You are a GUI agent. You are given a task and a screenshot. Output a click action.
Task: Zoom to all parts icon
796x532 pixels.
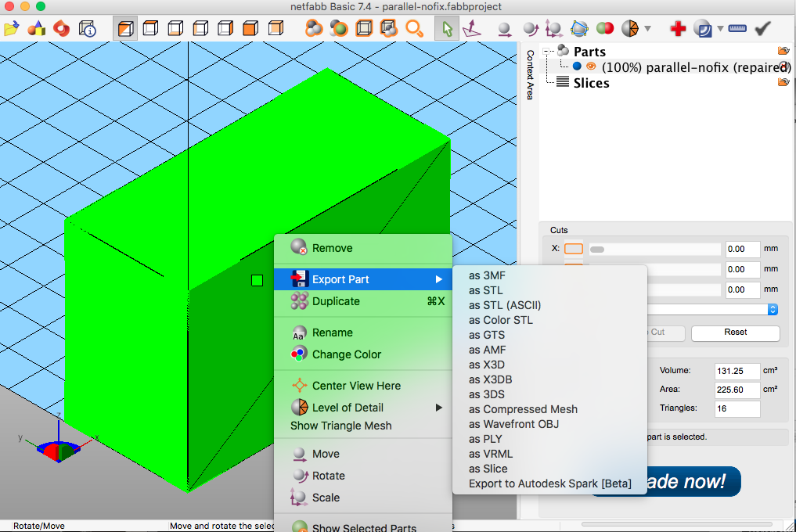[x=314, y=28]
